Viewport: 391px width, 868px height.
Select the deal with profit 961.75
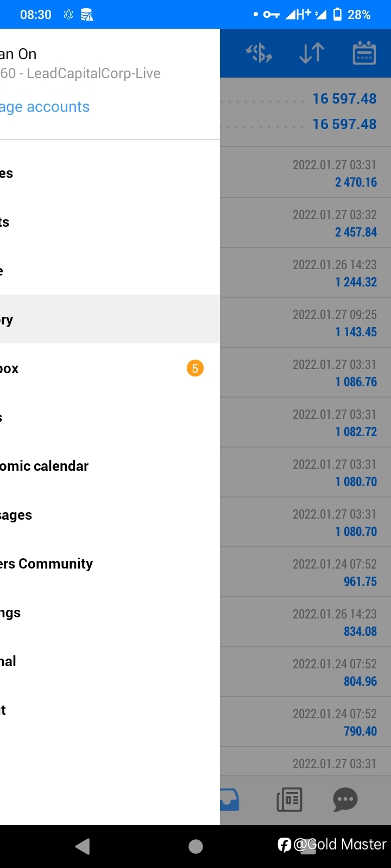tap(305, 572)
